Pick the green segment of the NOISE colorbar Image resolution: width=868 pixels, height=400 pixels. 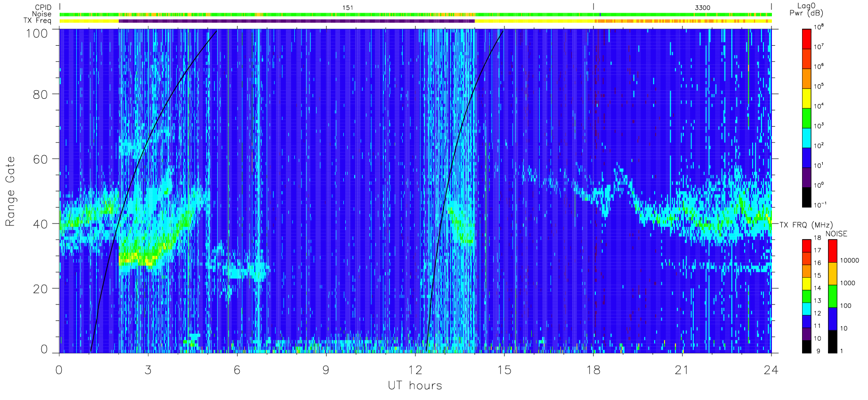833,296
